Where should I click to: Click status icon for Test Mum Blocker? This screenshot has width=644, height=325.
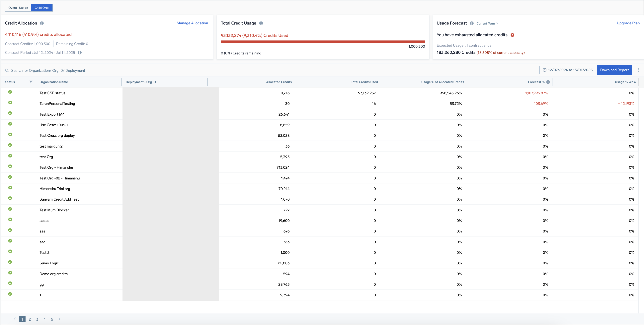[10, 209]
